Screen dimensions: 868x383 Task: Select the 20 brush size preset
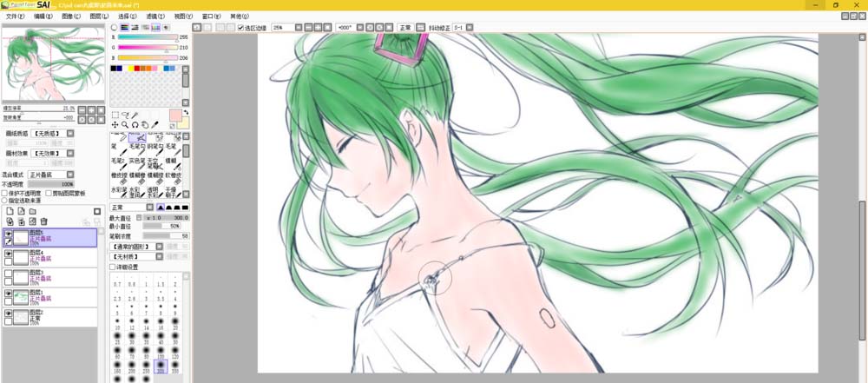coord(175,323)
